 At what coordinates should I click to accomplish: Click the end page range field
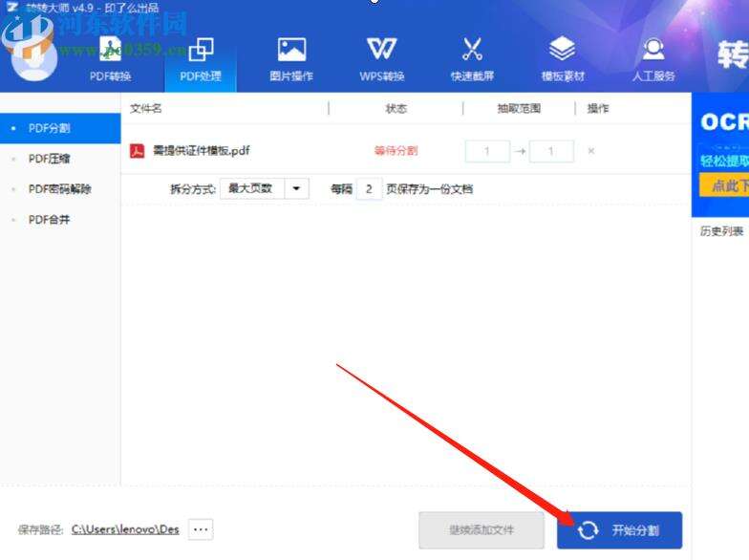[x=551, y=151]
